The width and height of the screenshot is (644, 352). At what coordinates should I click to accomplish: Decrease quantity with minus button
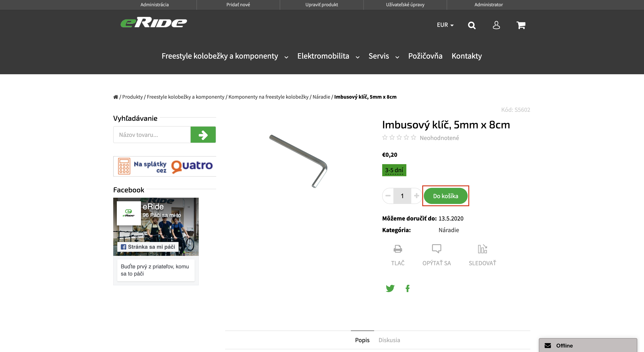(388, 196)
